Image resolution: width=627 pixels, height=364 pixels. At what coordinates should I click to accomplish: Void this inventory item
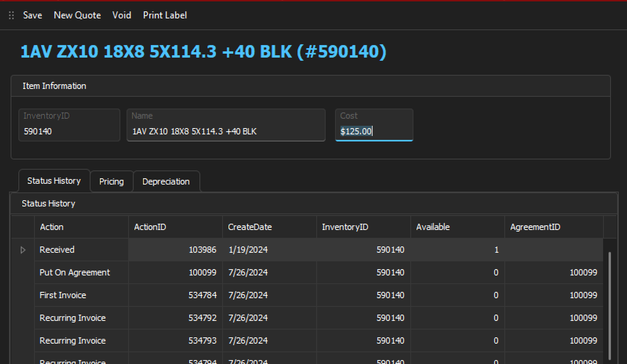click(x=121, y=15)
